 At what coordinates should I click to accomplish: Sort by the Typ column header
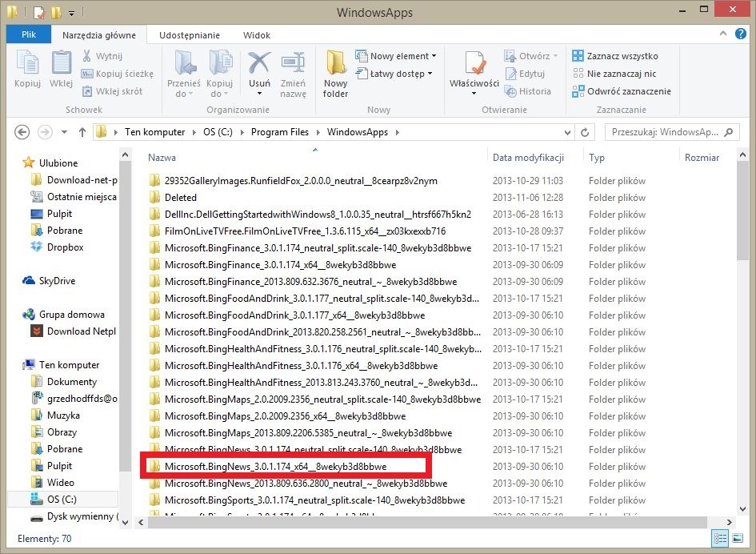click(x=597, y=158)
